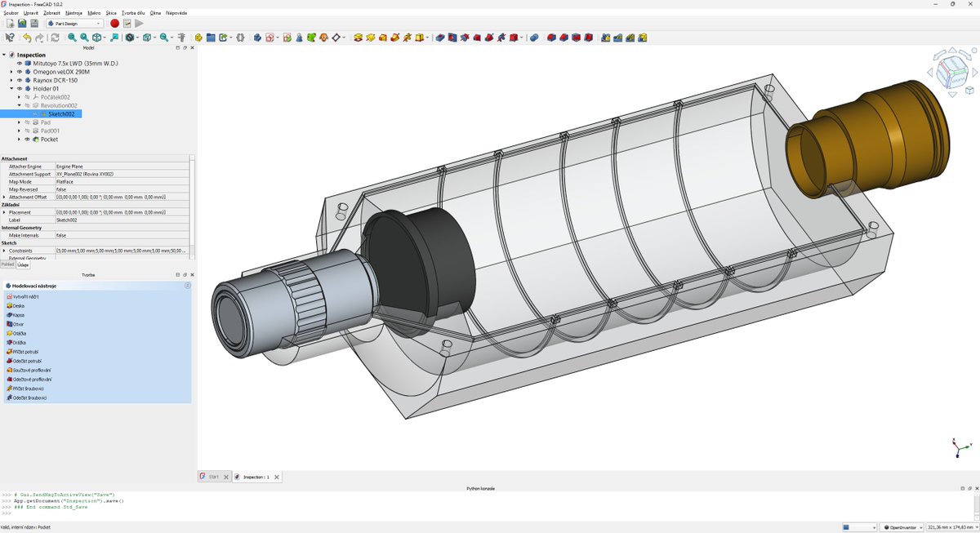The width and height of the screenshot is (980, 533).
Task: Switch to the Start tab
Action: coord(212,476)
